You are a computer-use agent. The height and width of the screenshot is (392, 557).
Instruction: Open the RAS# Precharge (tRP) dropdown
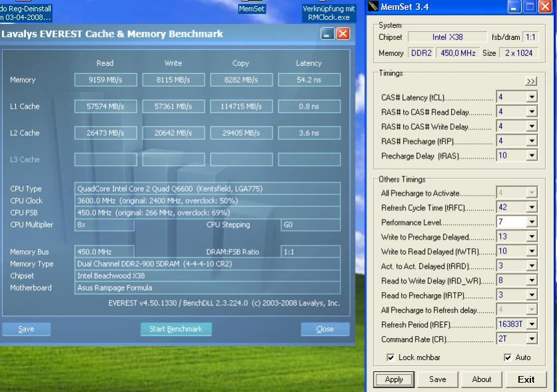click(x=532, y=141)
